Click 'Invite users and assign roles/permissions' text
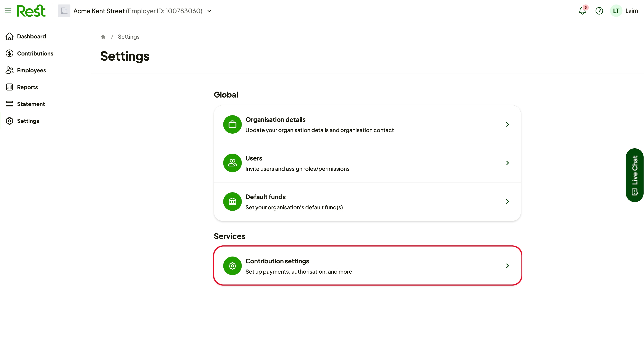This screenshot has width=644, height=350. coord(297,169)
